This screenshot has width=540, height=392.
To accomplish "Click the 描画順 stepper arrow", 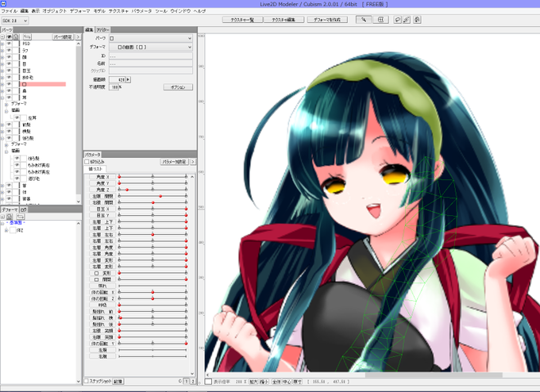I will pyautogui.click(x=128, y=79).
